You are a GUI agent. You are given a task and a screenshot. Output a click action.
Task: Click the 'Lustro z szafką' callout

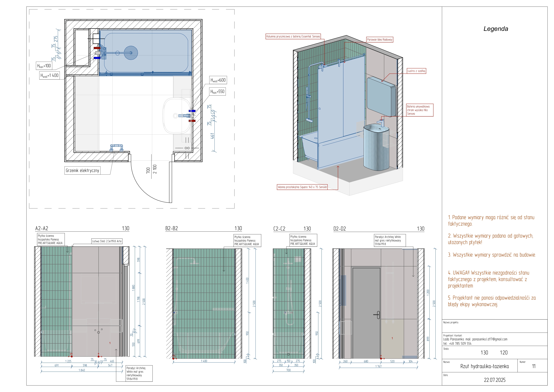click(x=416, y=71)
